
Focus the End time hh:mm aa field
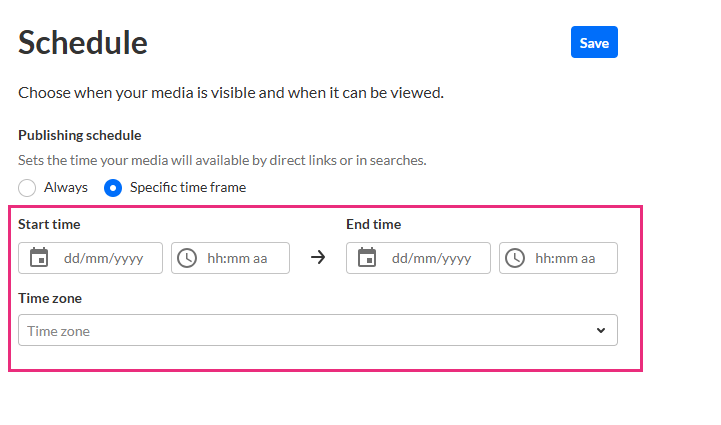[568, 258]
